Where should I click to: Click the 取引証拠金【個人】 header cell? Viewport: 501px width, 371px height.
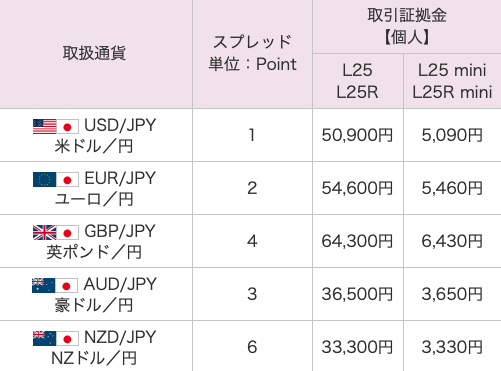(x=407, y=26)
